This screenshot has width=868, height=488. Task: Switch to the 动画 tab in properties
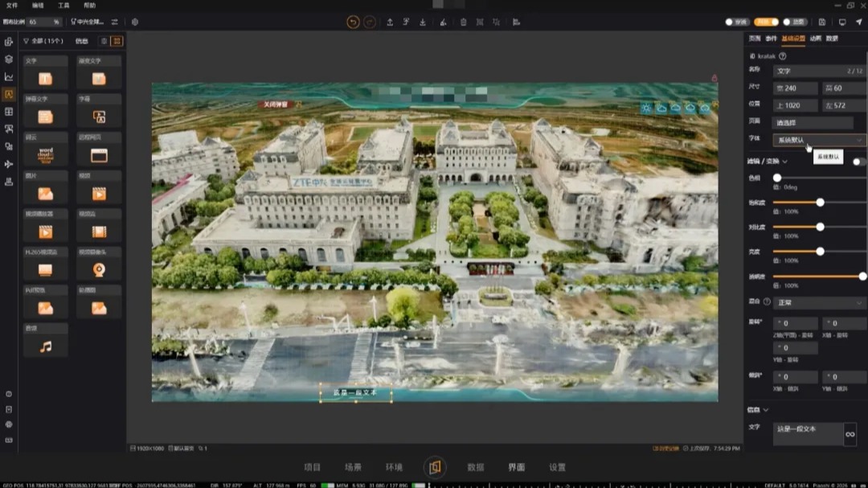[816, 39]
